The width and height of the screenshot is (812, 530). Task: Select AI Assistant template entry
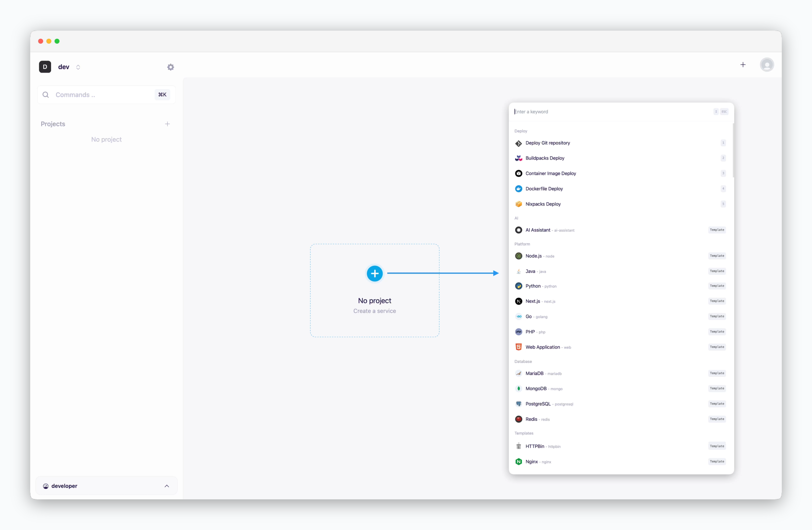pos(620,230)
